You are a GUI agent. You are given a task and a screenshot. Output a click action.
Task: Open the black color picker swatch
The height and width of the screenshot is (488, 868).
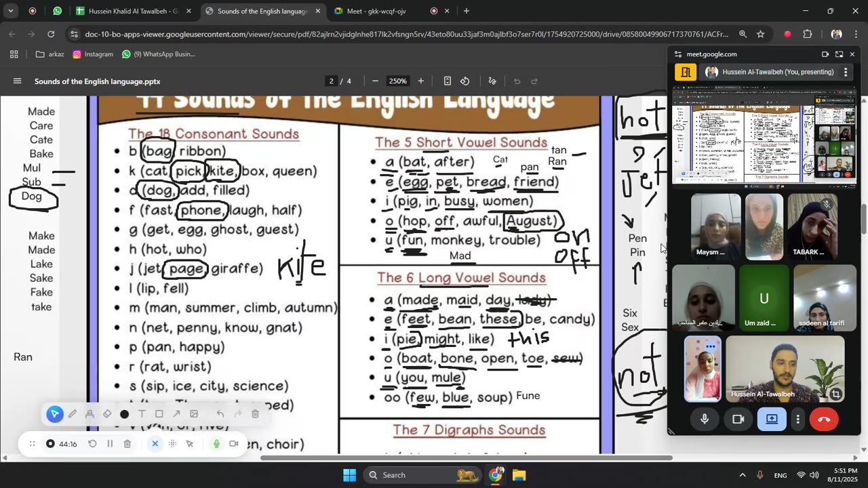tap(125, 414)
